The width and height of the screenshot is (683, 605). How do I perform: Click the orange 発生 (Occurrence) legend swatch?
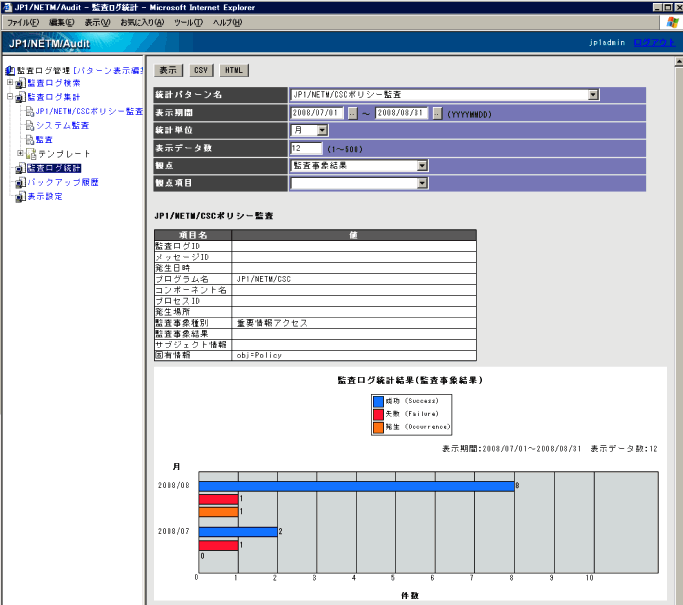click(x=379, y=427)
